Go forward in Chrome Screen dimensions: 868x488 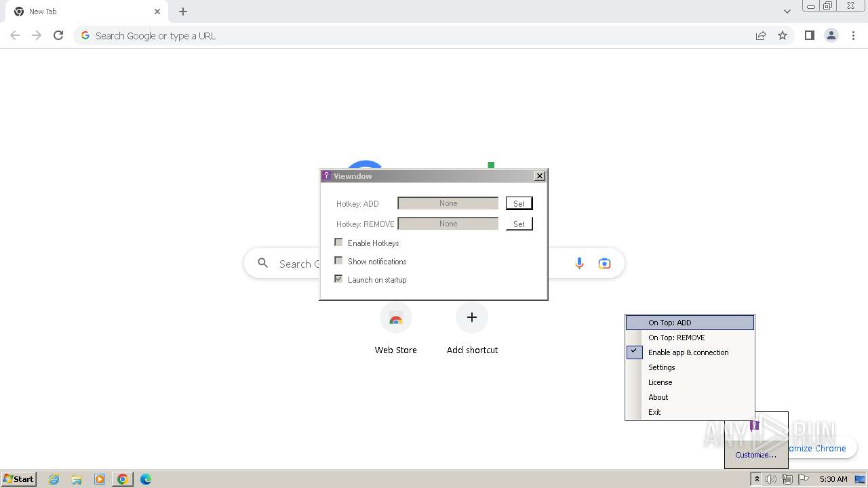point(37,36)
